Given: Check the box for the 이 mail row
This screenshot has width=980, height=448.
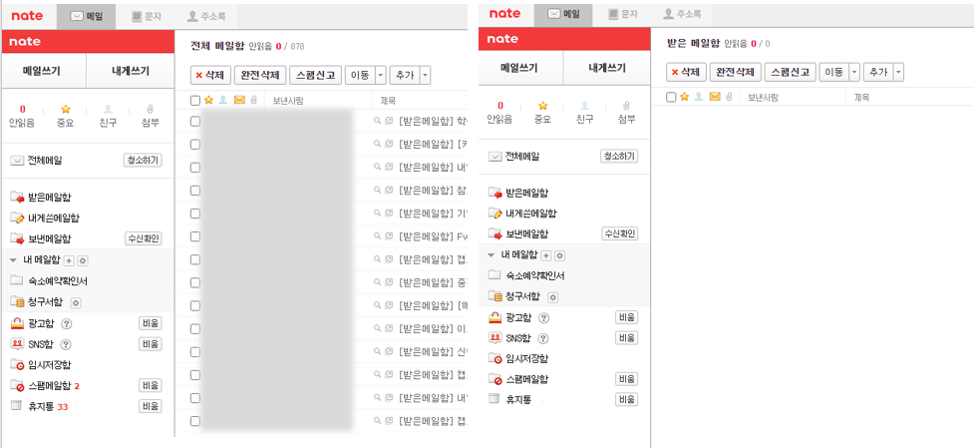Looking at the screenshot, I should tap(195, 328).
